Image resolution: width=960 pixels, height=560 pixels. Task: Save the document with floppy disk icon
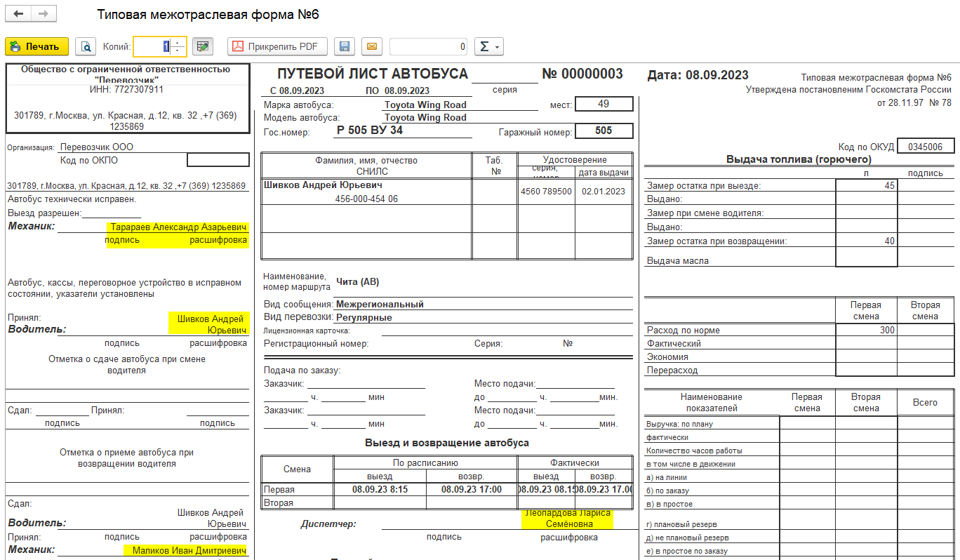(345, 46)
